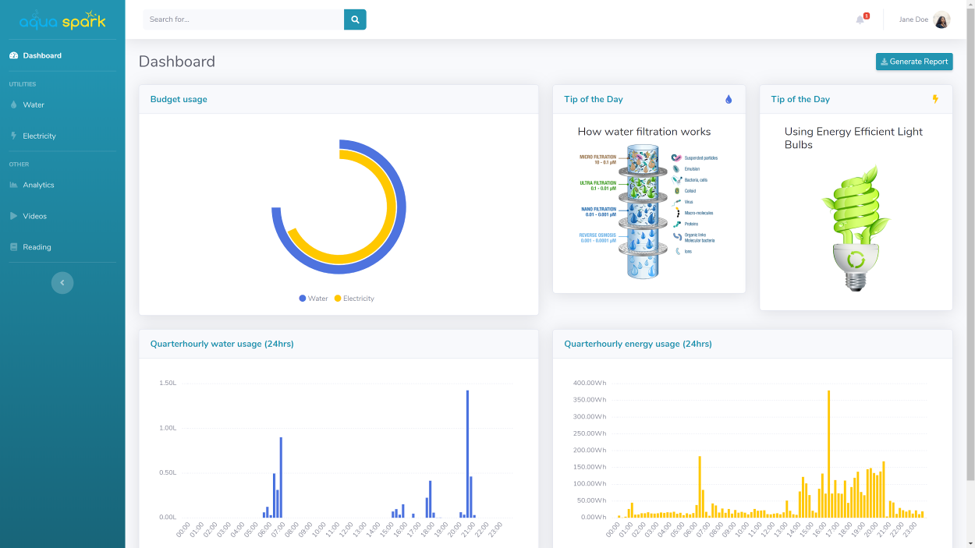
Task: Click inside the Search for field
Action: 244,19
